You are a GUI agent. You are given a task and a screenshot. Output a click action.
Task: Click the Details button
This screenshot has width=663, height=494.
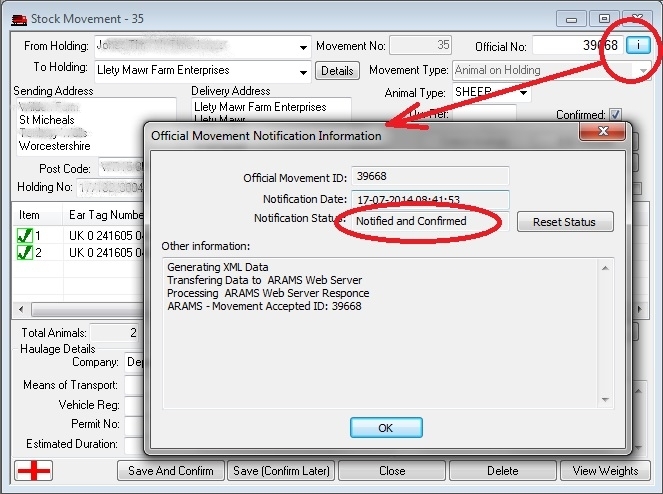tap(337, 71)
